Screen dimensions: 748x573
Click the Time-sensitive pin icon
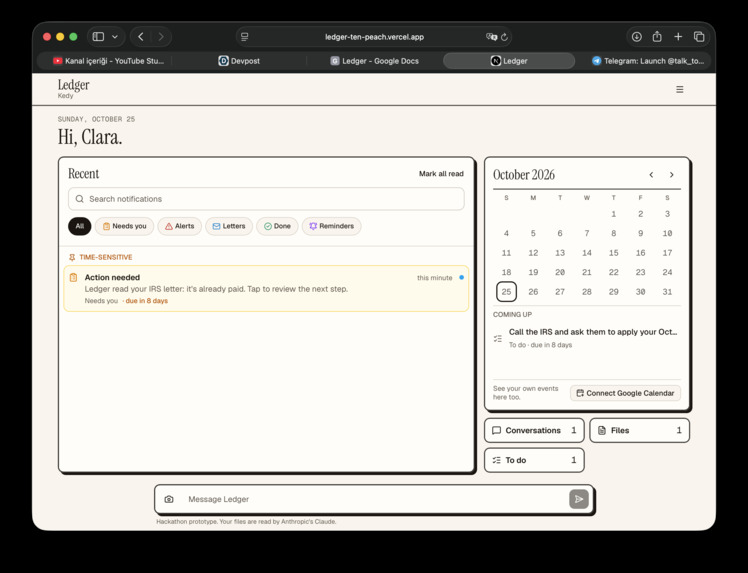(72, 257)
